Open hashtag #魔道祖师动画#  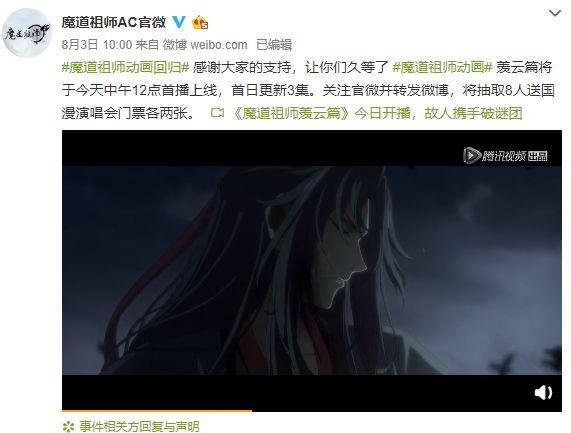tap(442, 67)
